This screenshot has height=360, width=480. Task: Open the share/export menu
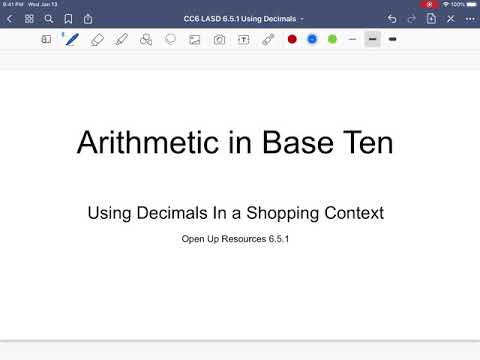pos(88,19)
